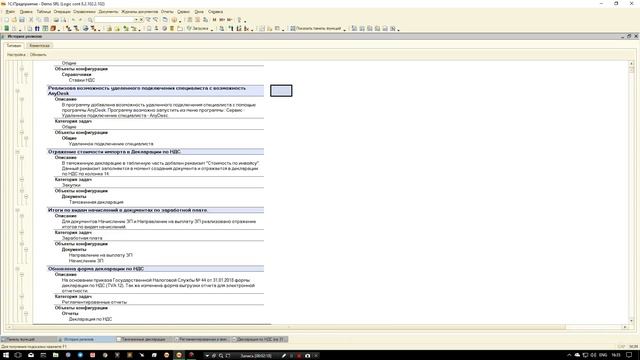640x360 pixels.
Task: Click the Направление на выплату ЗП row
Action: pos(101,255)
